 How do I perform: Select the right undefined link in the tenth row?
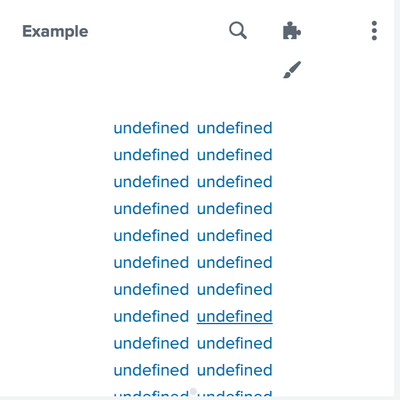[235, 370]
